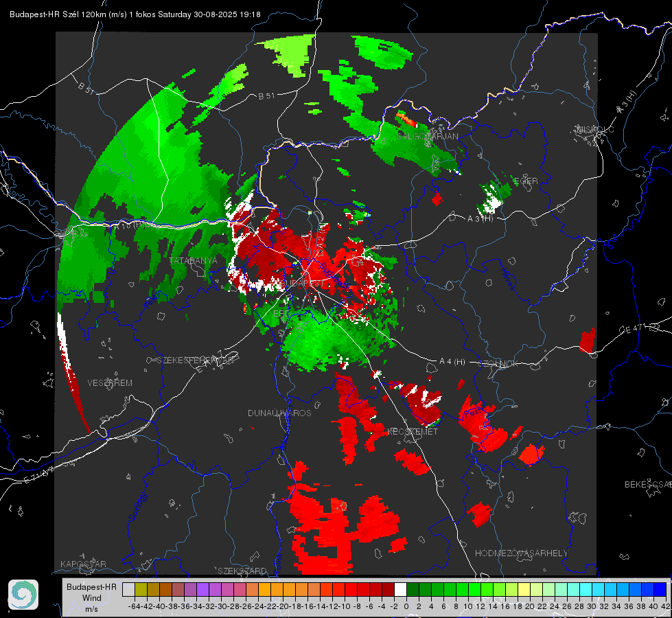Viewport: 672px width, 618px height.
Task: Click the radar title text with the 19:18 timestamp
Action: coord(135,14)
